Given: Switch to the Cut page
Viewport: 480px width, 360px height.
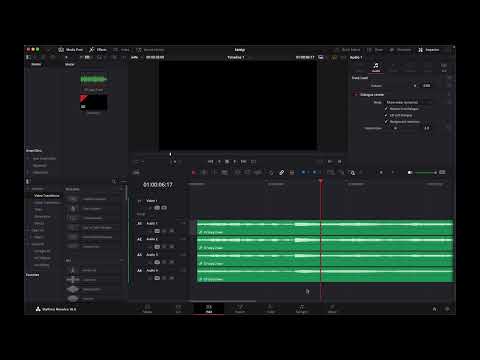Looking at the screenshot, I should [x=178, y=308].
